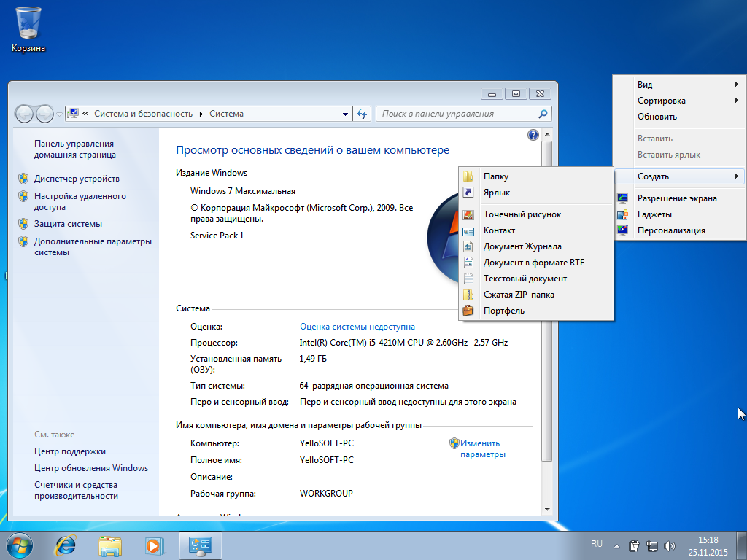Click the Windows 7 Максимальная edition text

click(243, 191)
